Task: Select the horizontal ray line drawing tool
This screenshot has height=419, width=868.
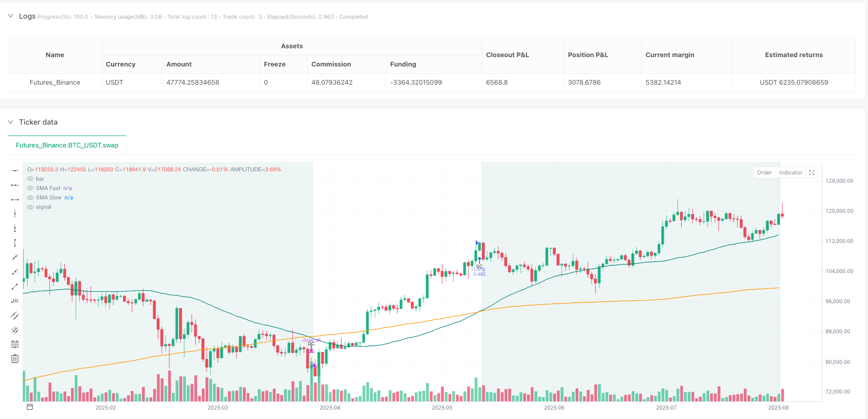Action: [15, 185]
